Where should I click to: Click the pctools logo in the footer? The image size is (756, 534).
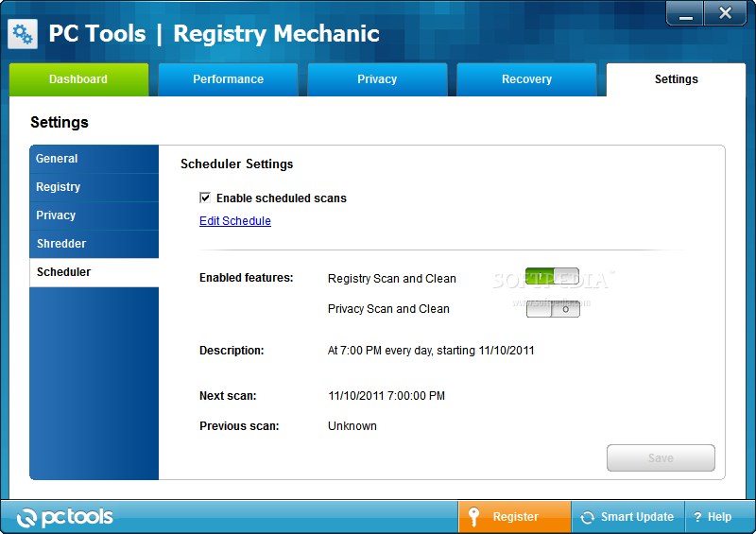tap(65, 517)
